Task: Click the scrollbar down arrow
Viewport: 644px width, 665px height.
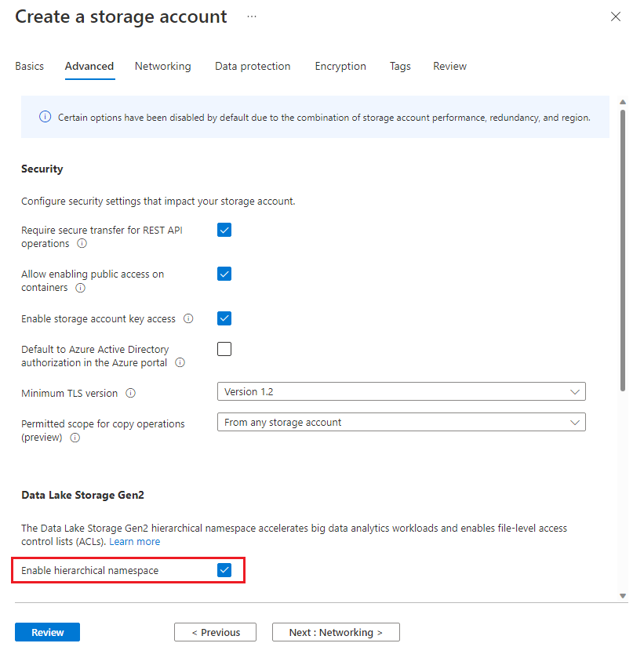Action: pyautogui.click(x=623, y=596)
